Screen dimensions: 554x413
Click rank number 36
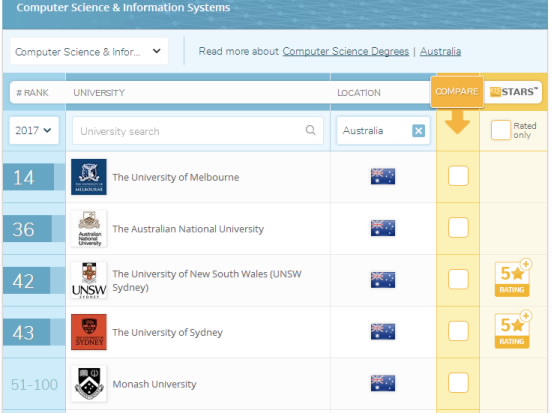click(24, 229)
